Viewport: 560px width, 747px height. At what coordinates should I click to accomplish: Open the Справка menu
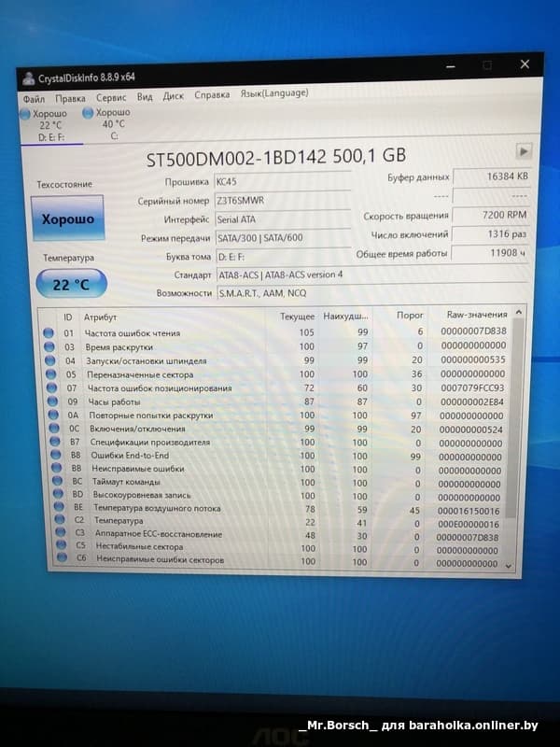tap(212, 95)
